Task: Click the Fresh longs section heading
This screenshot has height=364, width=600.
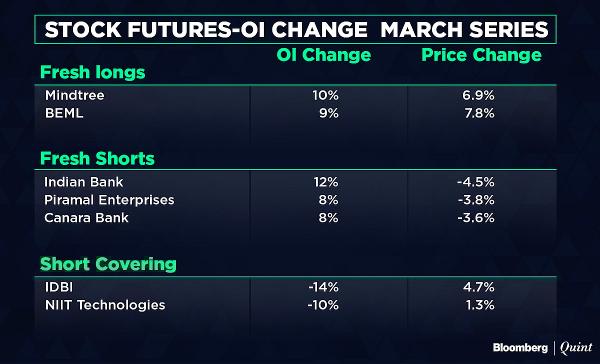Action: click(x=92, y=72)
